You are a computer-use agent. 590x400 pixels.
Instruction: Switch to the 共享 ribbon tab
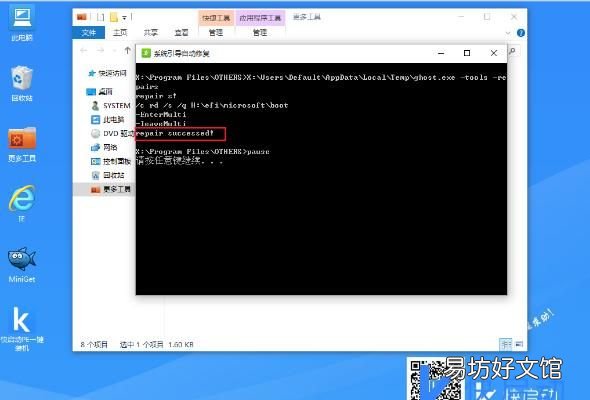tap(151, 33)
